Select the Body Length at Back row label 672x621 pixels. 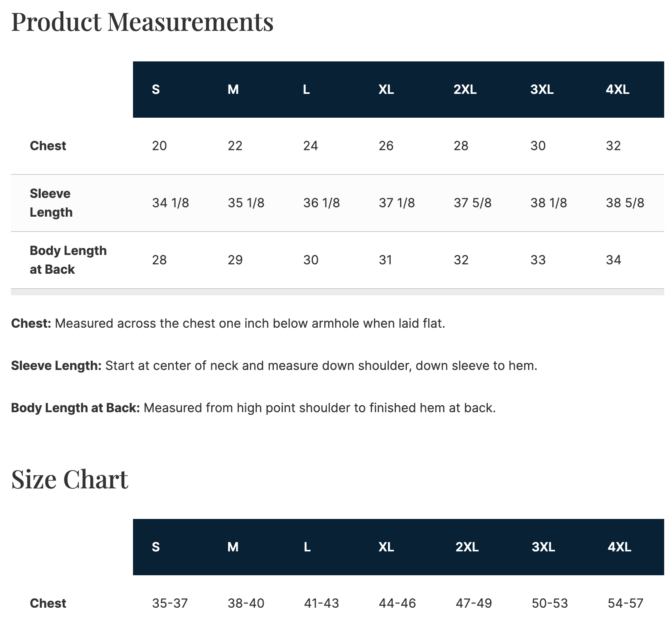click(x=68, y=260)
